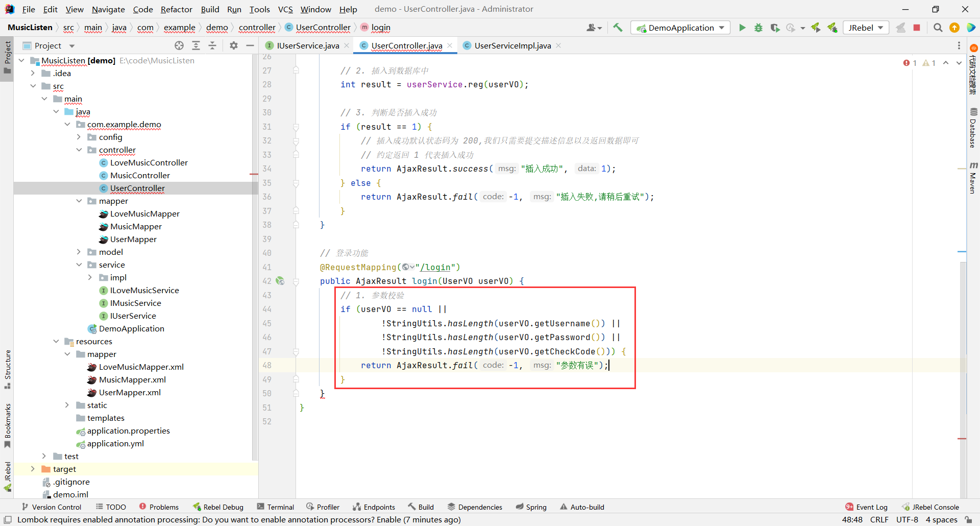Click the gutter icon on line 42
This screenshot has height=526, width=980.
pos(280,281)
